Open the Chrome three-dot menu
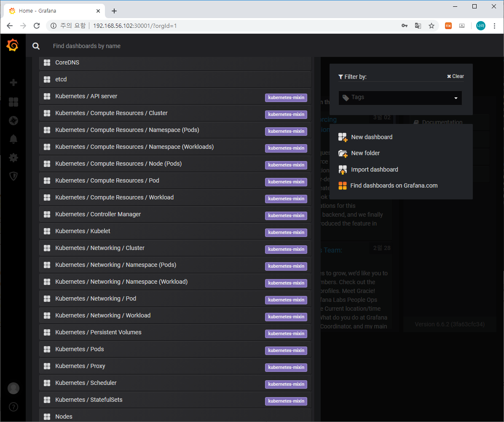This screenshot has width=504, height=422. [494, 26]
